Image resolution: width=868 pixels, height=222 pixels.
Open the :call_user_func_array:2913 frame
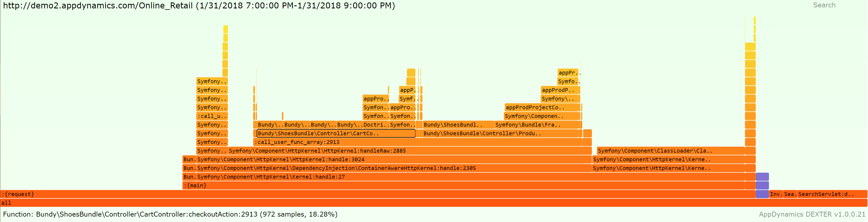coord(417,142)
